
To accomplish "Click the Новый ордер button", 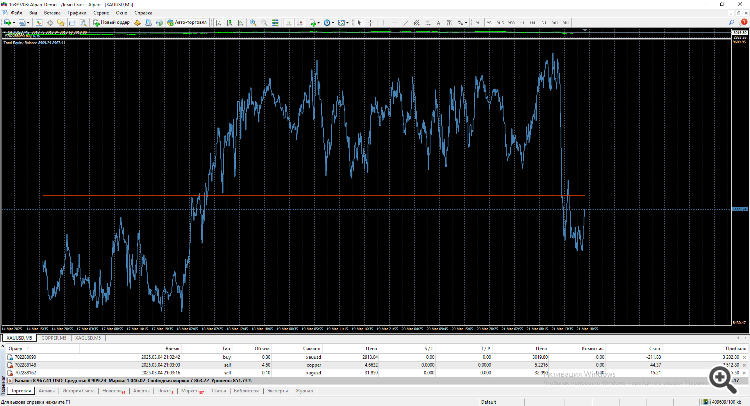I will point(111,22).
